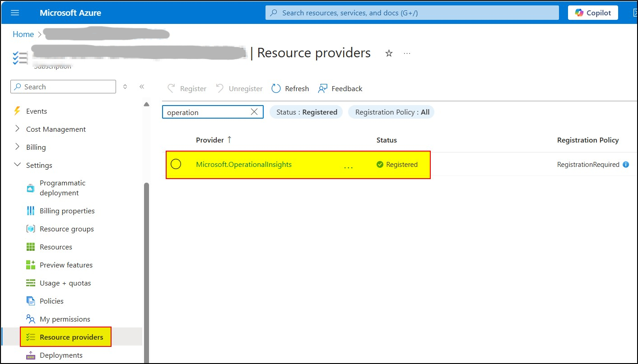The width and height of the screenshot is (638, 364).
Task: Click the sidebar Search field
Action: coord(63,87)
